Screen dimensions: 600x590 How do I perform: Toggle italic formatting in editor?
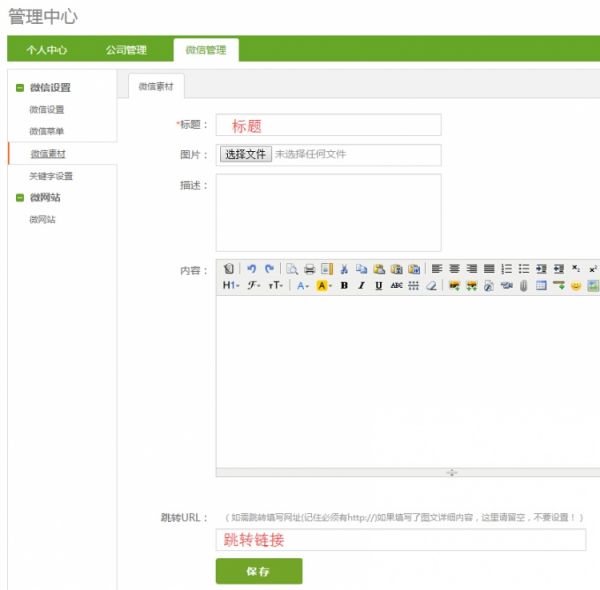point(361,286)
